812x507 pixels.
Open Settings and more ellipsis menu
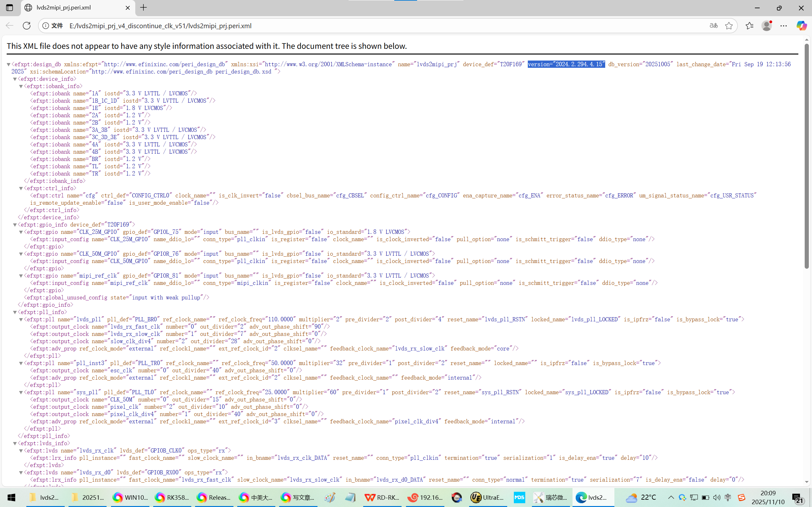783,26
